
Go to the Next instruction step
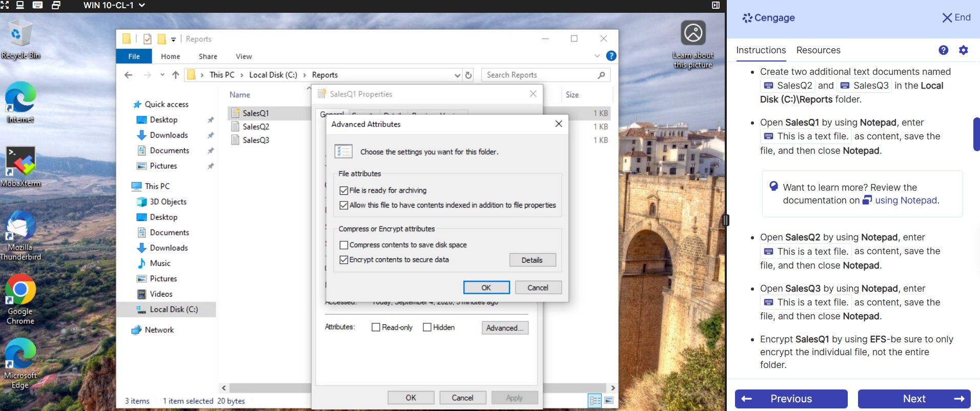point(914,399)
